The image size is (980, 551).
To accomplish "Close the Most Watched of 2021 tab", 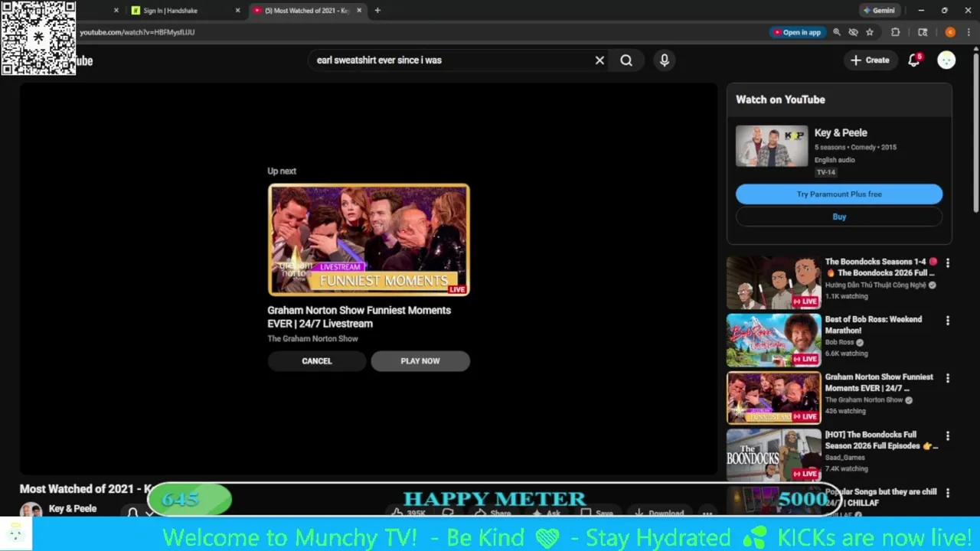I will pyautogui.click(x=359, y=11).
